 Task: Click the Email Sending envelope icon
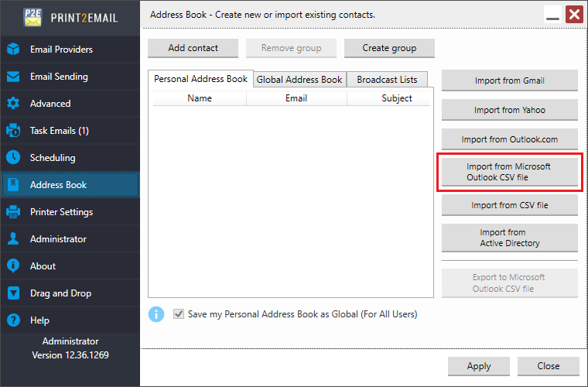tap(13, 77)
